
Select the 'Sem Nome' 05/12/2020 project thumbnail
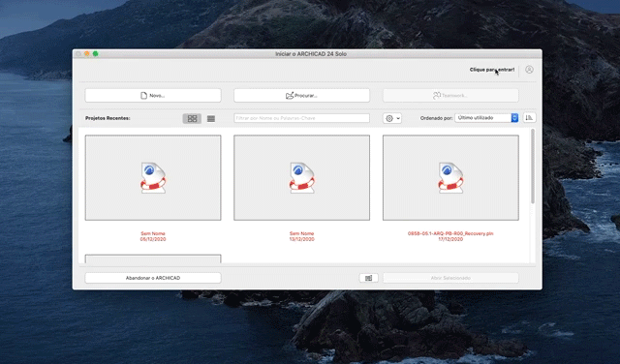pos(153,177)
